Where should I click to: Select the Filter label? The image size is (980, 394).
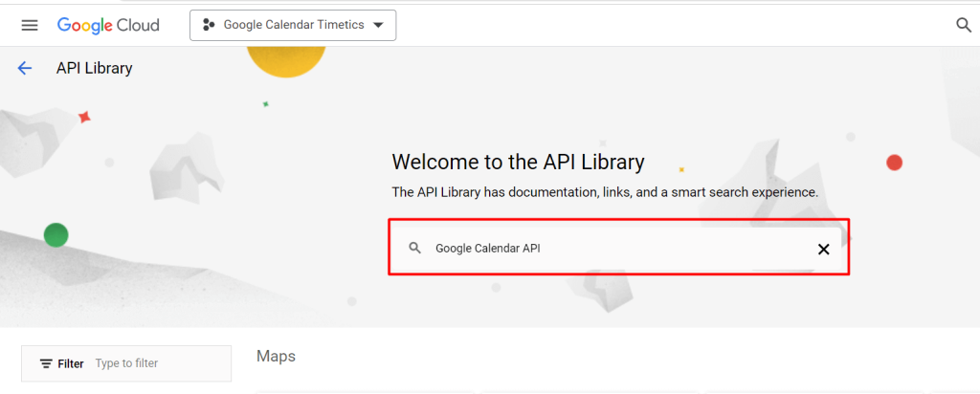click(71, 363)
